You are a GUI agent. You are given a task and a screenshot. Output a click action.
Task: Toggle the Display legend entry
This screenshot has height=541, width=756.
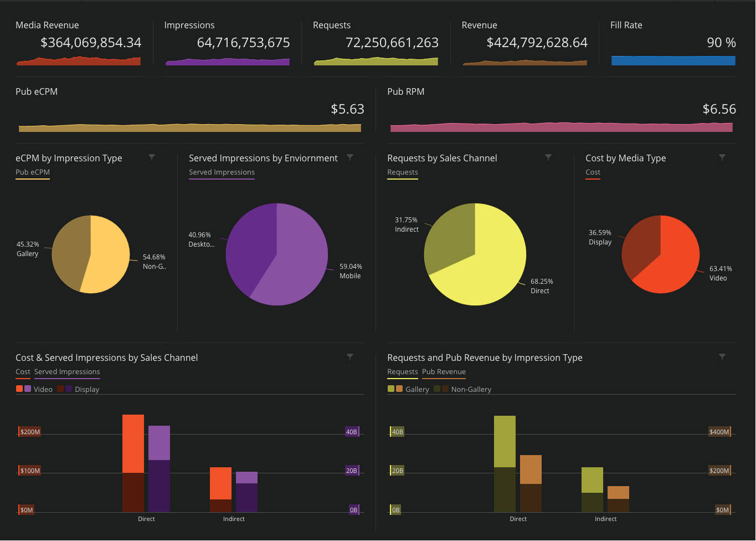pyautogui.click(x=87, y=389)
